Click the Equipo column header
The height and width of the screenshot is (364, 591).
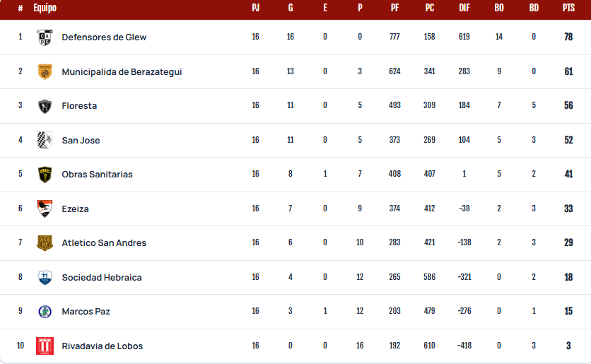coord(45,8)
